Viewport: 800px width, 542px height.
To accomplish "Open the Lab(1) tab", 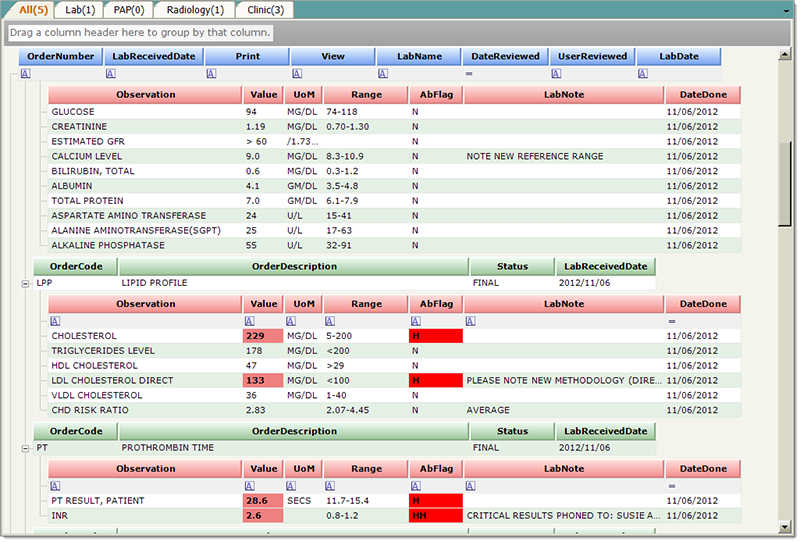I will click(x=80, y=10).
